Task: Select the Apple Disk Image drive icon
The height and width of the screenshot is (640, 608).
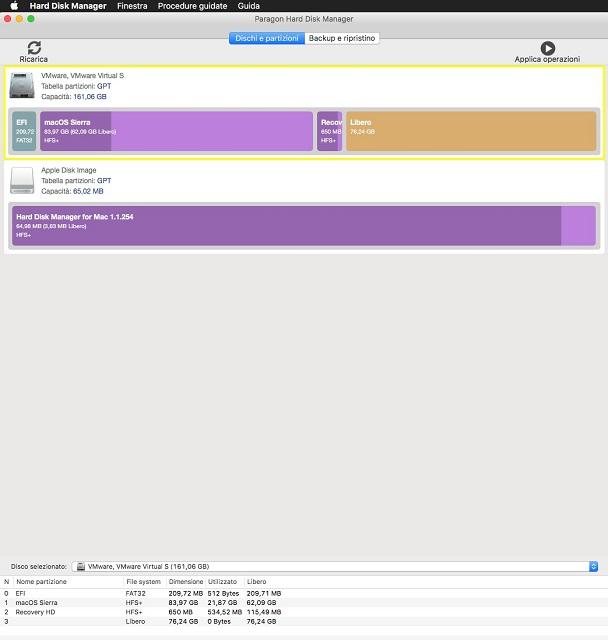Action: (22, 180)
